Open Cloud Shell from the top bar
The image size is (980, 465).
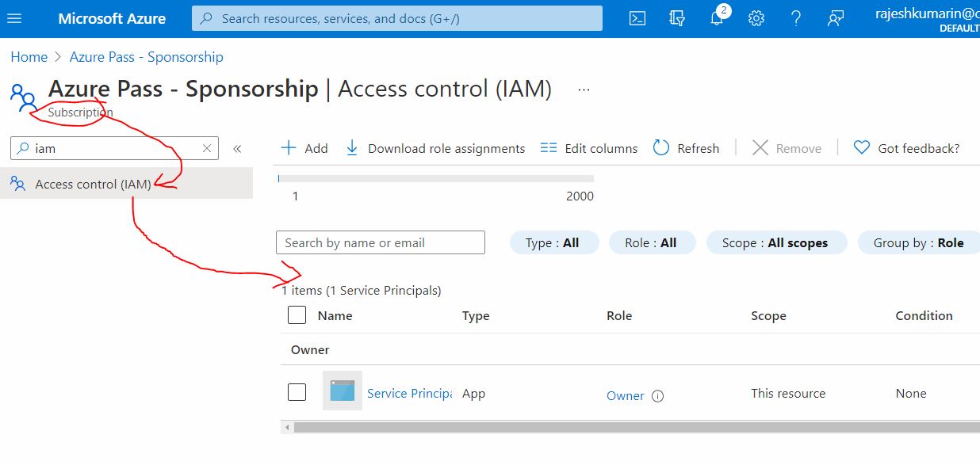[637, 18]
